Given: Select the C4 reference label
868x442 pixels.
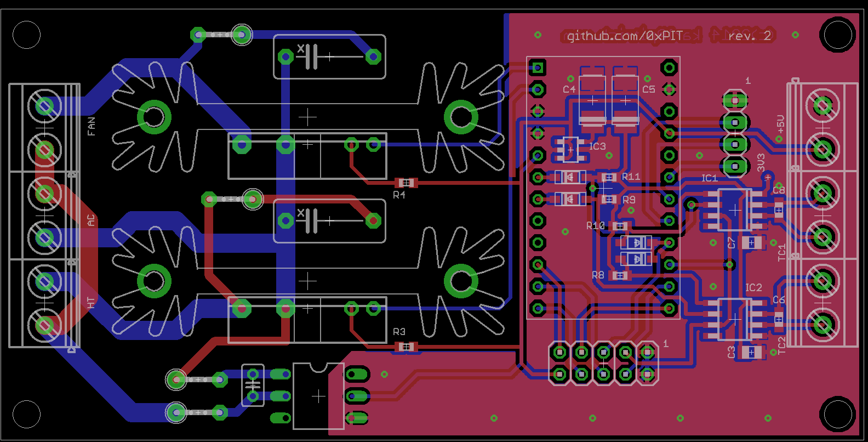Looking at the screenshot, I should (569, 89).
